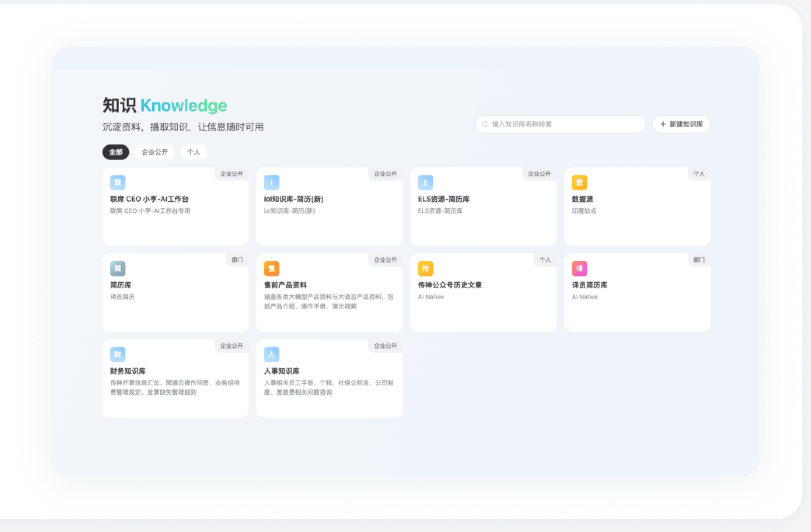Click the 财 icon of 财务知识库
811x532 pixels.
(118, 354)
